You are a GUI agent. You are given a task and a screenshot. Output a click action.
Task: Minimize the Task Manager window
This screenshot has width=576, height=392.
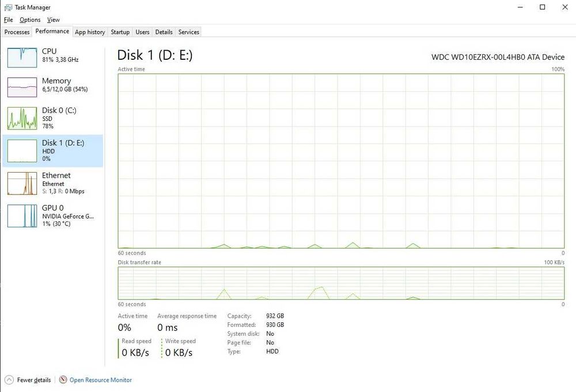520,7
